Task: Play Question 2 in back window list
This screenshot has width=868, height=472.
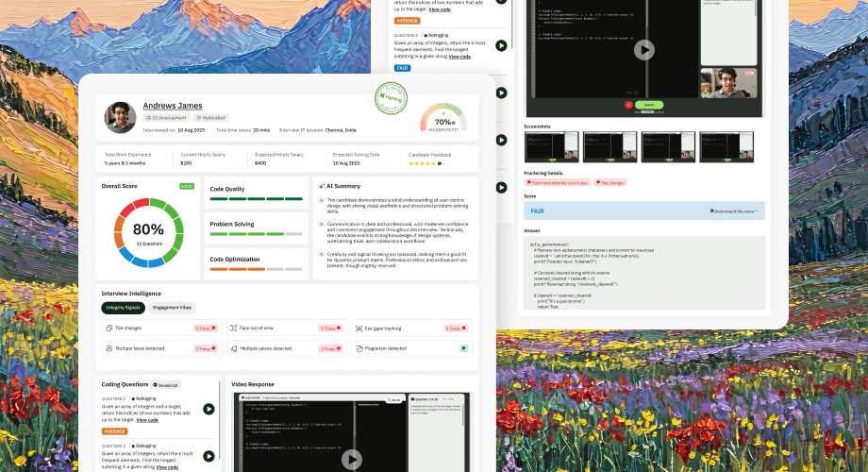Action: (x=501, y=45)
